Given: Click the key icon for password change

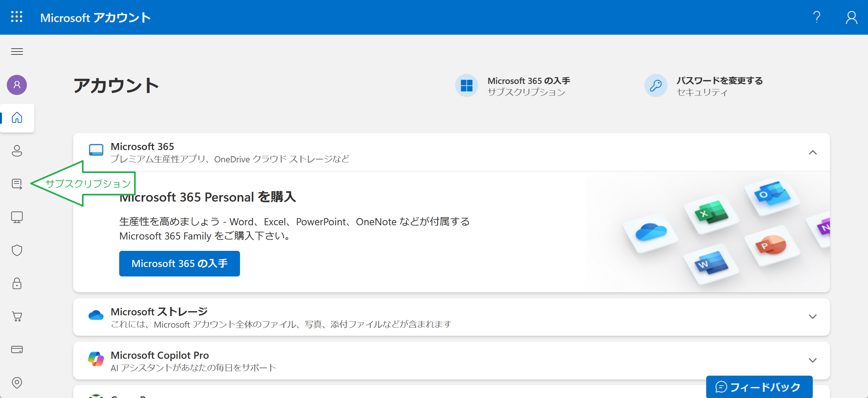Looking at the screenshot, I should (x=656, y=85).
